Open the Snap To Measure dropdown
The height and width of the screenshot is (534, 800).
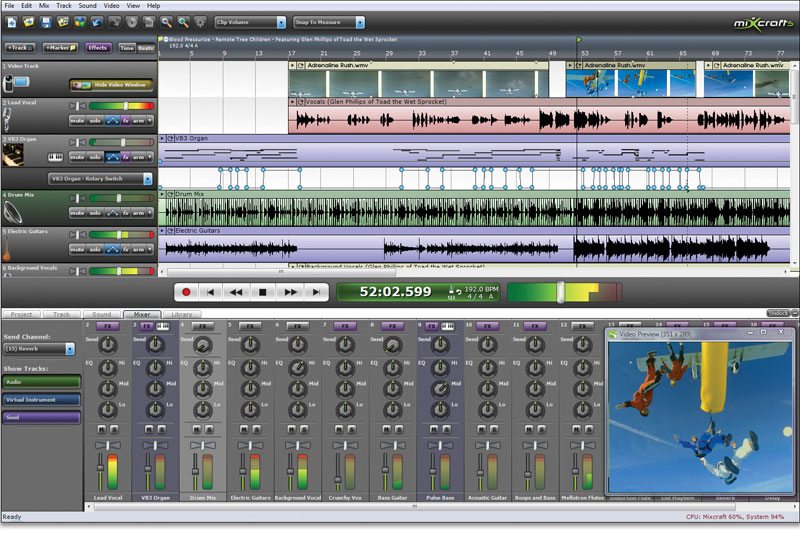point(329,21)
